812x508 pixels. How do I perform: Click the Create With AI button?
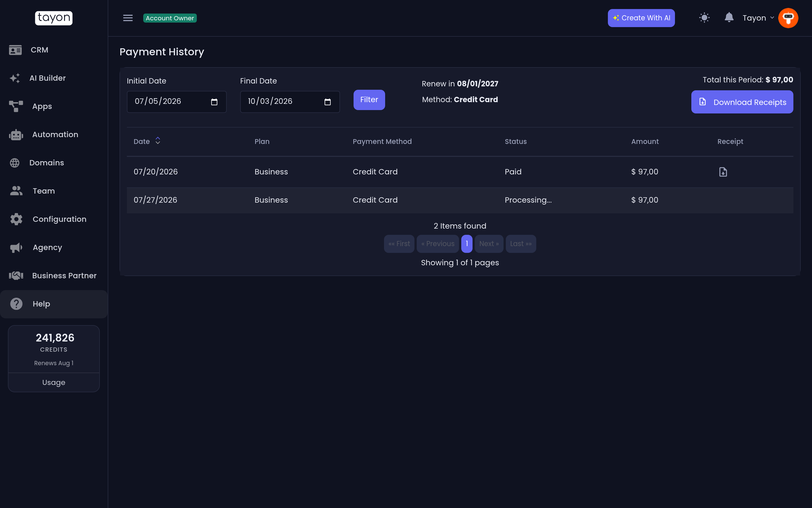pyautogui.click(x=641, y=18)
